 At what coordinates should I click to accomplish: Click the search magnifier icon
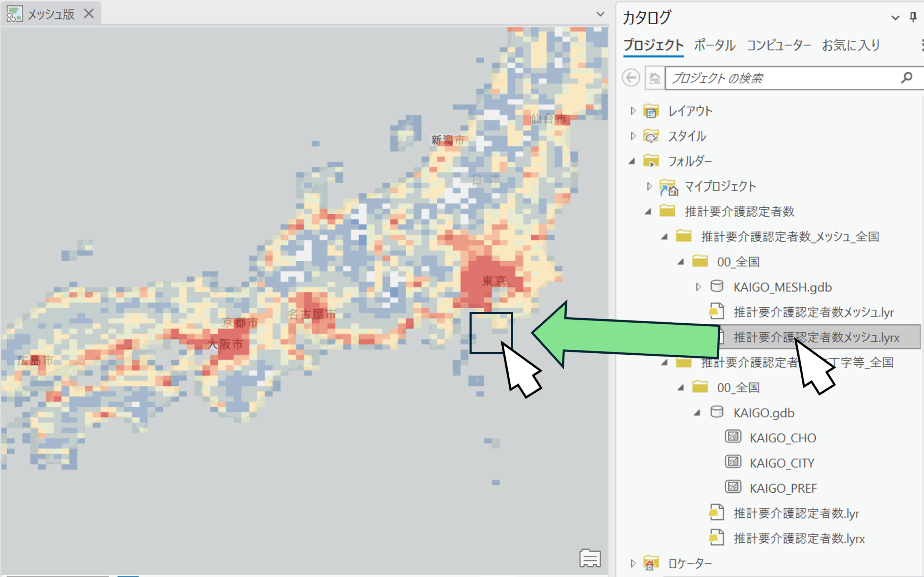[906, 78]
